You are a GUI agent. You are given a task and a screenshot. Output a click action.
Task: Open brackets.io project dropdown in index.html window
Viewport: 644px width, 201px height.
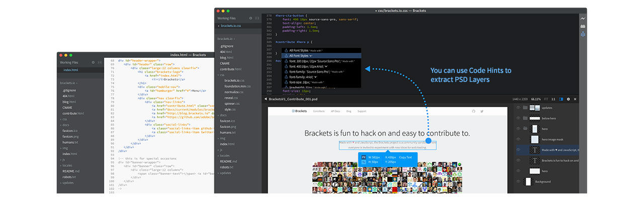tap(69, 83)
